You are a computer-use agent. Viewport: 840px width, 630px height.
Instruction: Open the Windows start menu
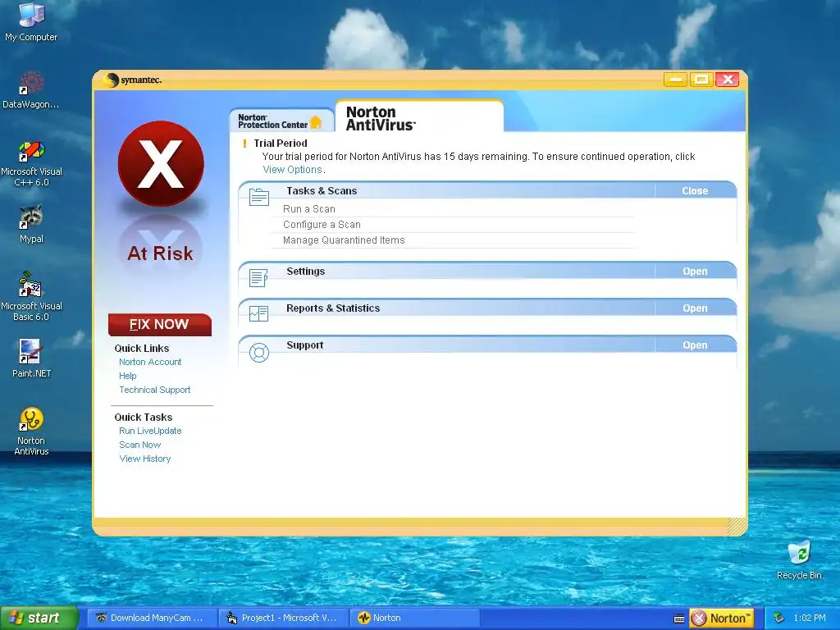point(39,619)
